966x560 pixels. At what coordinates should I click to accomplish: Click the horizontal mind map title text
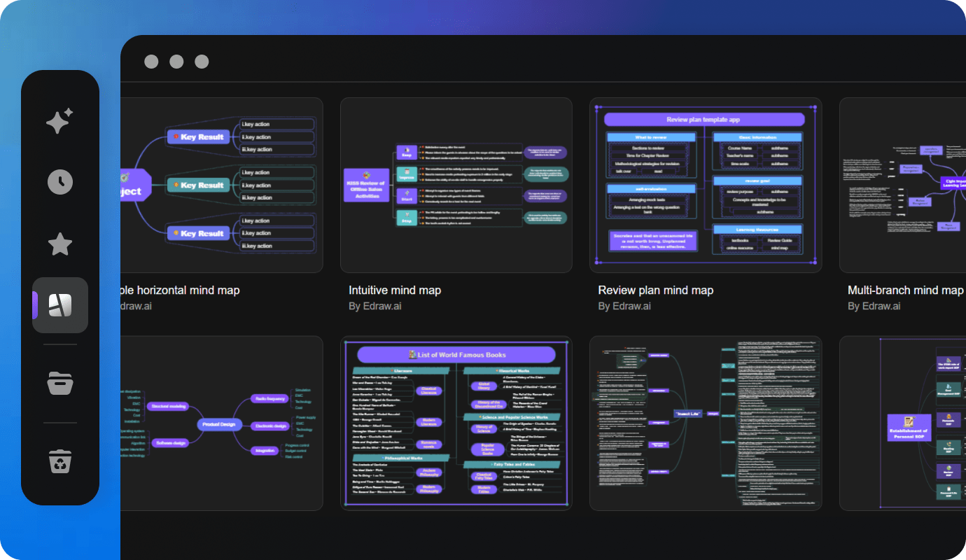(181, 290)
